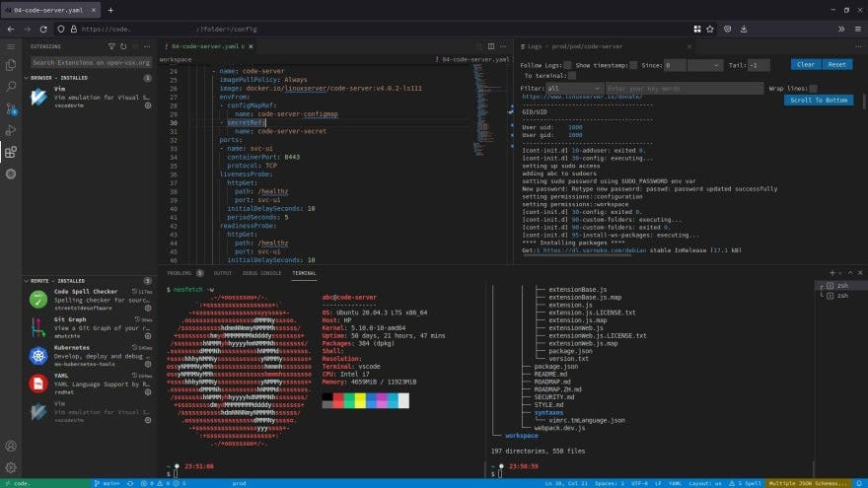Image resolution: width=868 pixels, height=488 pixels.
Task: Click the Scroll To Bottom button
Action: coord(818,101)
